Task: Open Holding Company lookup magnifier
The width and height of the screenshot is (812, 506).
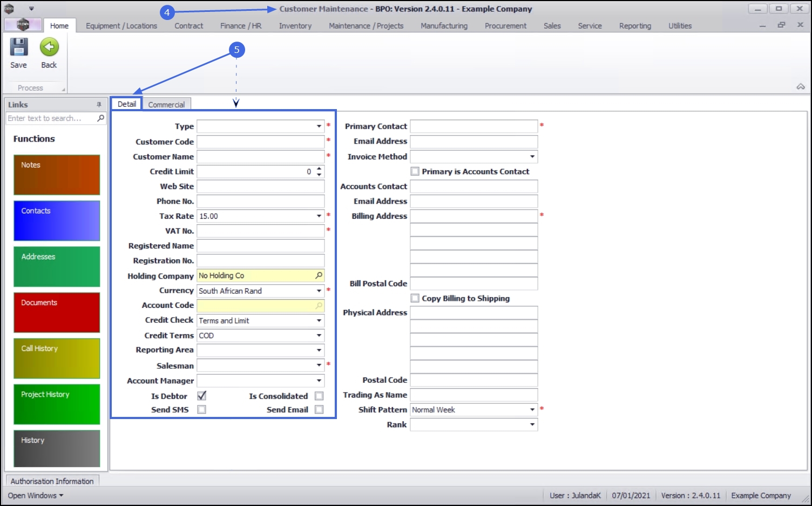Action: point(319,275)
